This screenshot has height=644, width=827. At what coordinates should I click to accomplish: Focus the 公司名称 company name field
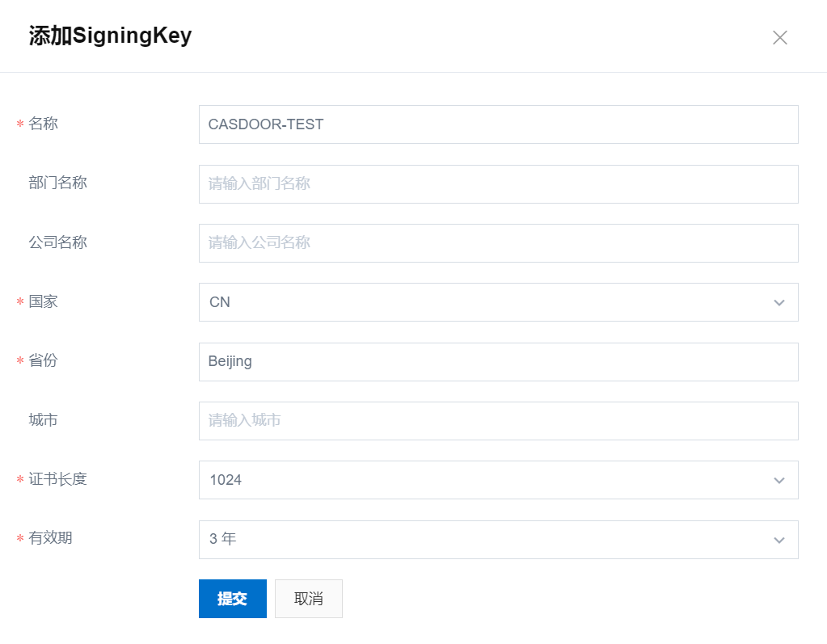[497, 242]
